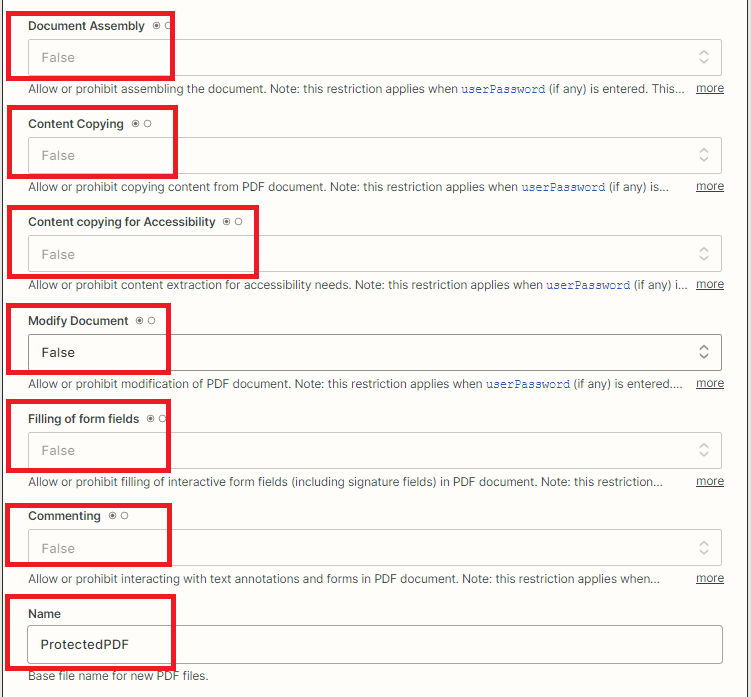Show more of the Commenting description
Viewport: 751px width, 697px height.
(x=710, y=578)
